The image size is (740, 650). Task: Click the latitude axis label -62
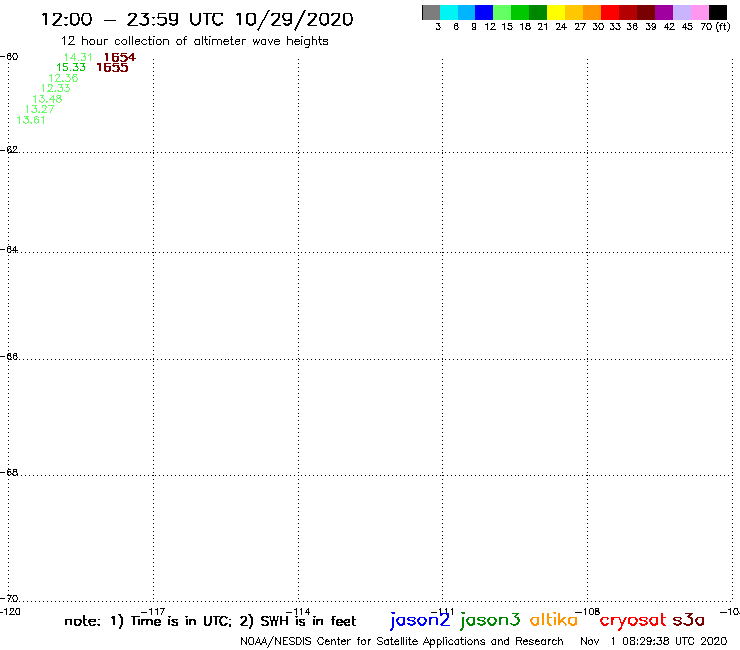(x=9, y=150)
